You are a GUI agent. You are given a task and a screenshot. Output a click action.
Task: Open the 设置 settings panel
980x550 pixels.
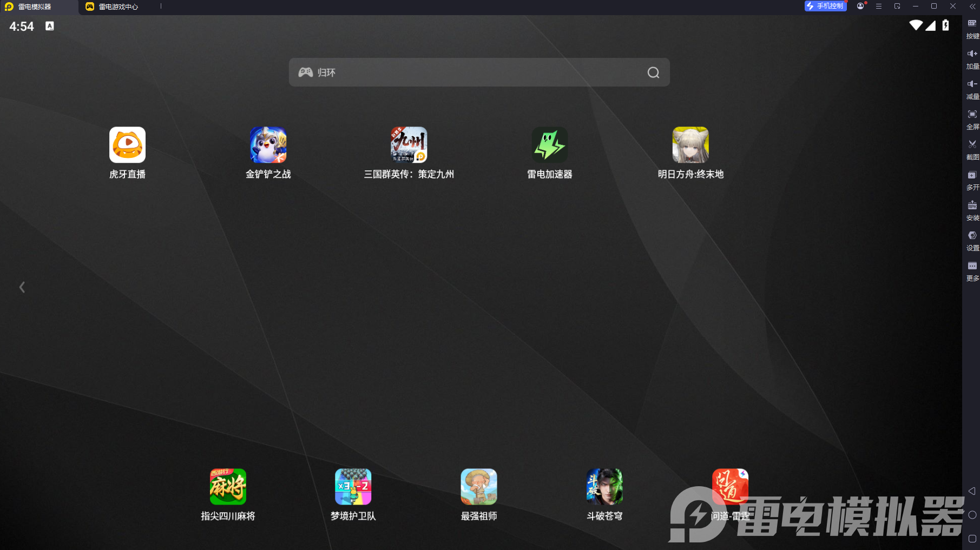(x=972, y=241)
